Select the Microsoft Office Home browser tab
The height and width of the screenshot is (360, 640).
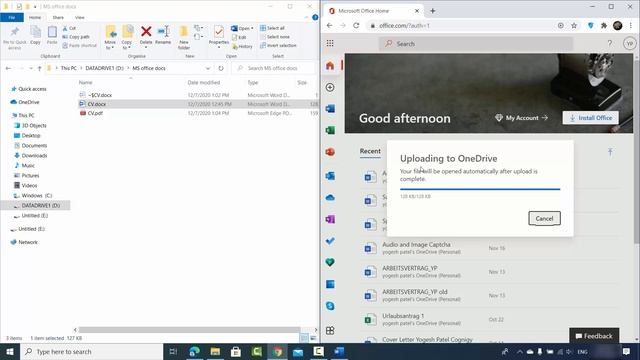pyautogui.click(x=373, y=11)
